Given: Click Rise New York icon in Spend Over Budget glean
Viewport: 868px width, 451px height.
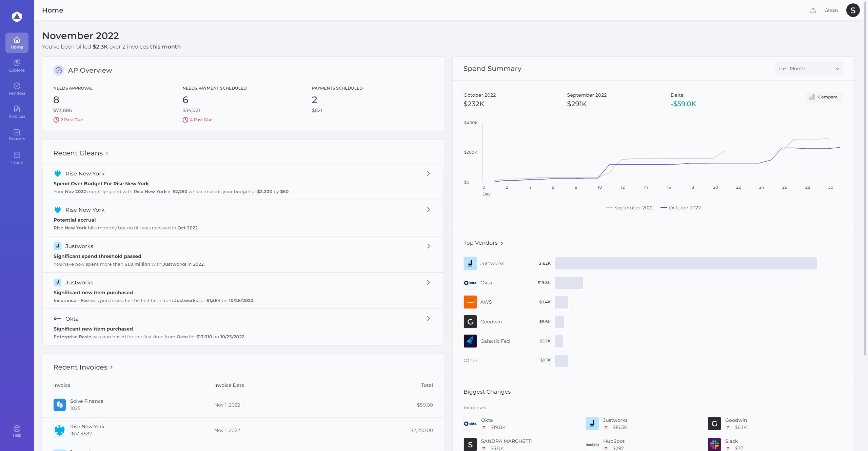Looking at the screenshot, I should (58, 173).
